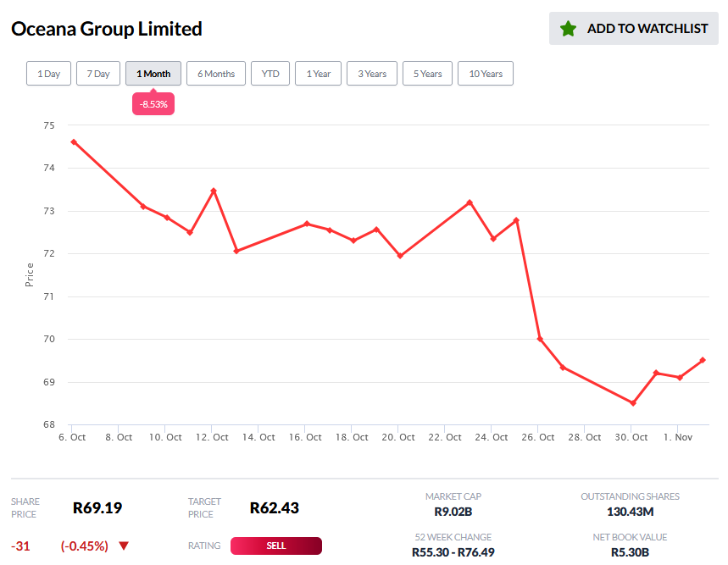Click the OUTSTANDING SHARES label
Image resolution: width=728 pixels, height=565 pixels.
point(630,496)
